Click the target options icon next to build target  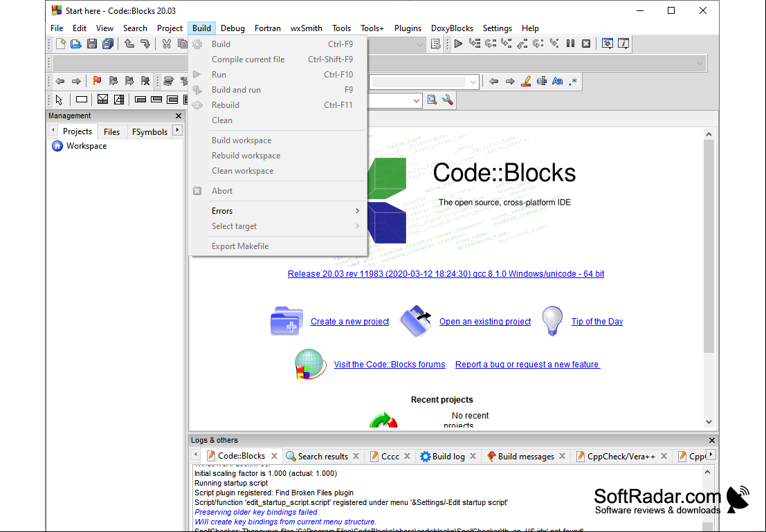point(436,44)
